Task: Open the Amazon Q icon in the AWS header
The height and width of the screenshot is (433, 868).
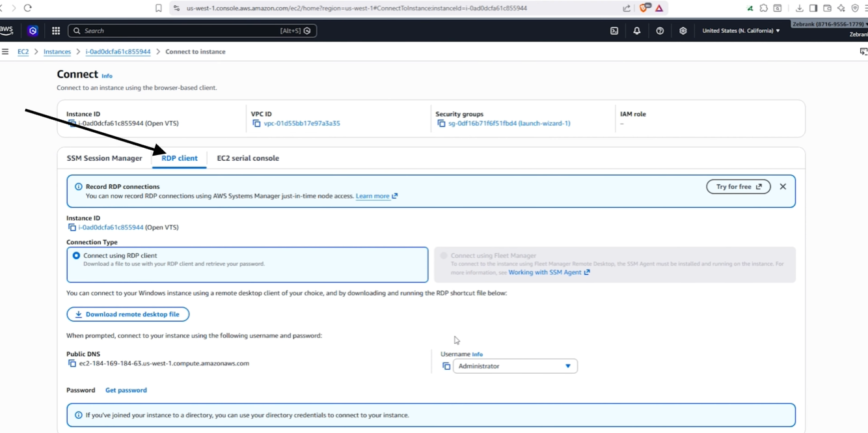Action: (x=33, y=31)
